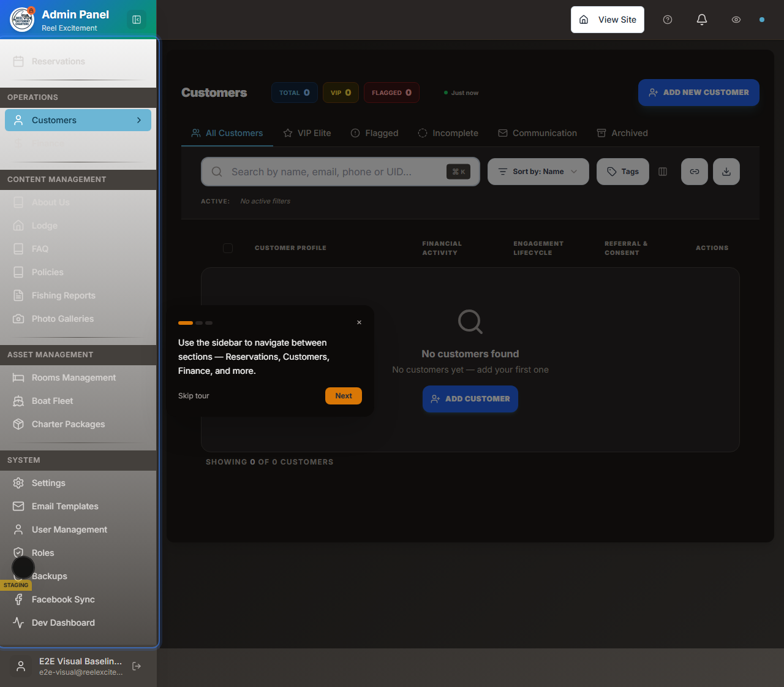
Task: Click the View Site button
Action: [608, 20]
